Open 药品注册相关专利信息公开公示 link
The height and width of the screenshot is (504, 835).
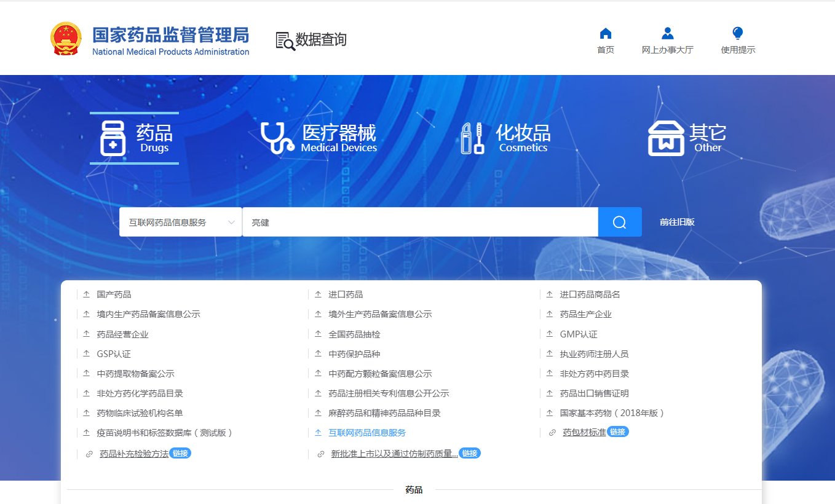[x=389, y=393]
